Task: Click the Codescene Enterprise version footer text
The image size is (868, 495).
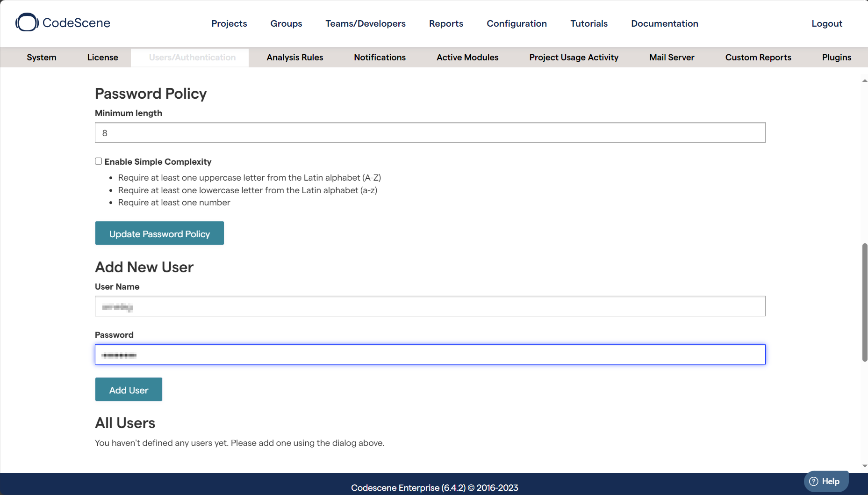Action: click(x=434, y=488)
